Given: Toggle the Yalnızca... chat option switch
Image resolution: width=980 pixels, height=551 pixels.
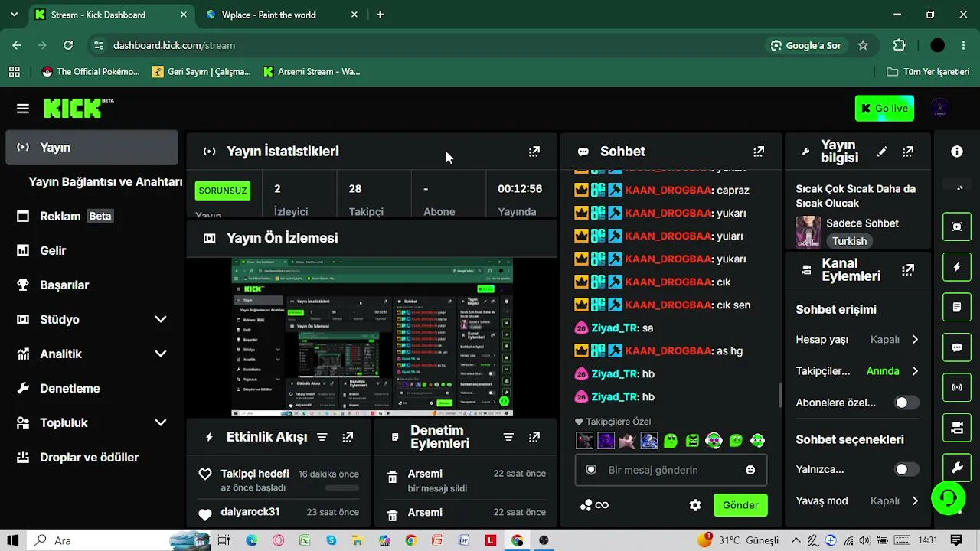Looking at the screenshot, I should tap(906, 469).
